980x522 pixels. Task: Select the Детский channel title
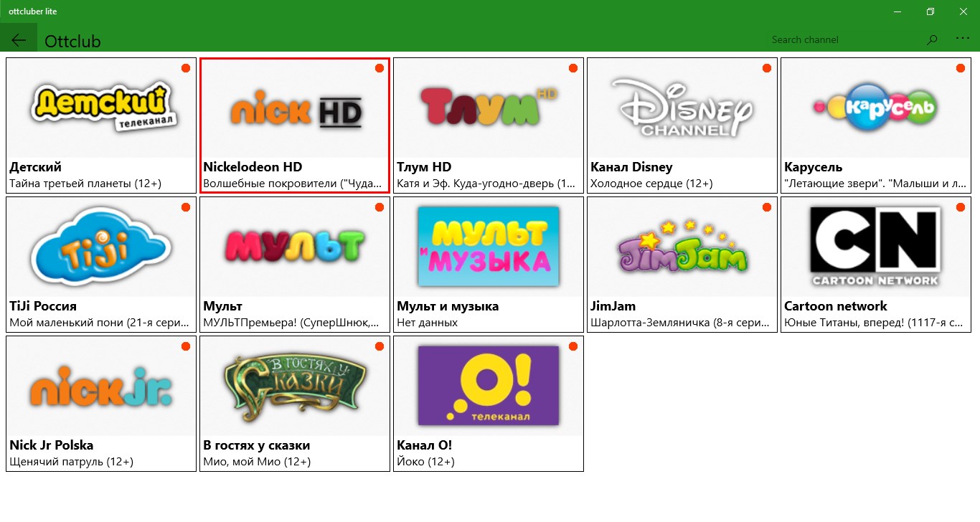pos(36,167)
